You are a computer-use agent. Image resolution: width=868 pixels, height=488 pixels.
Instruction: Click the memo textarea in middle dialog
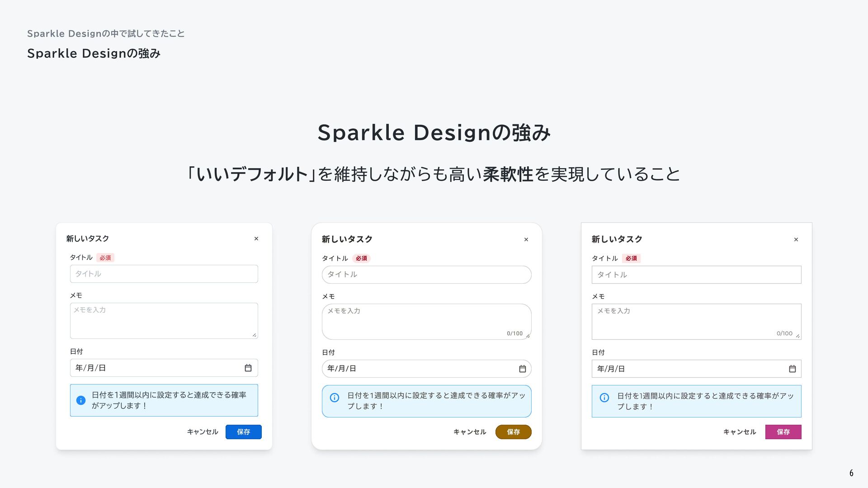click(x=427, y=322)
